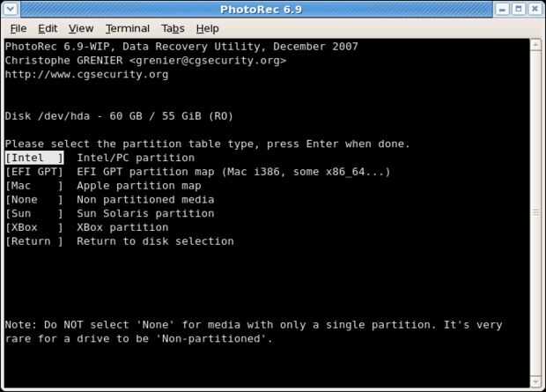Click the terminal vertical scrollbar
The width and height of the screenshot is (546, 392).
(536, 211)
